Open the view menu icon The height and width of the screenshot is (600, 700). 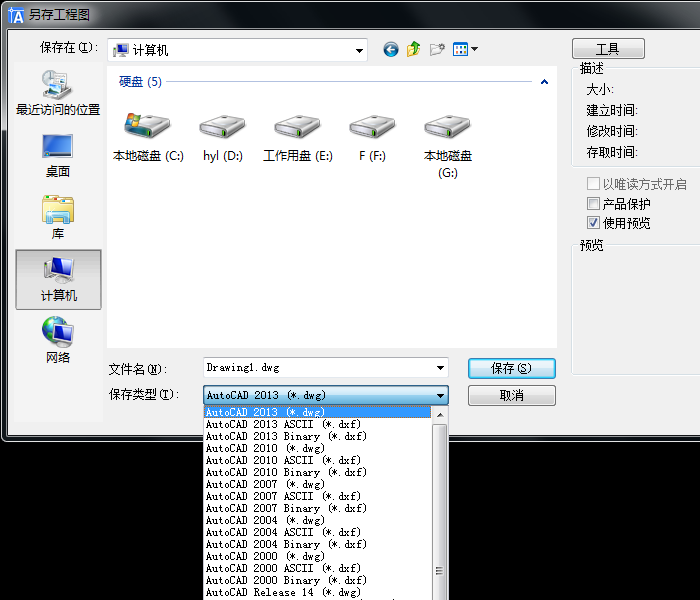coord(465,49)
